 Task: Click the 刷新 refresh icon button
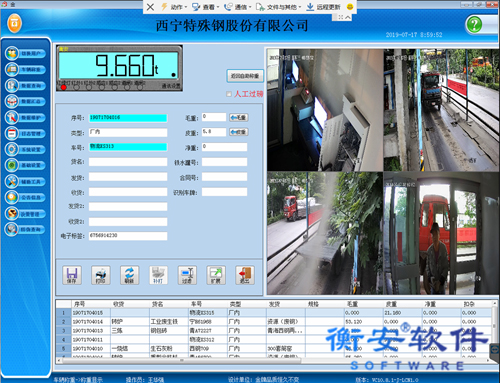click(129, 275)
